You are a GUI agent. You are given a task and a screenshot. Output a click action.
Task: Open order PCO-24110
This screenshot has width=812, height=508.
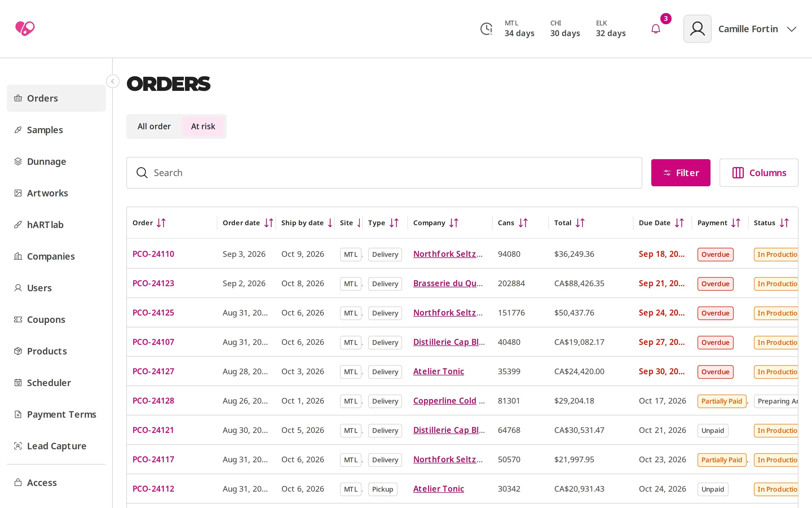pos(153,254)
